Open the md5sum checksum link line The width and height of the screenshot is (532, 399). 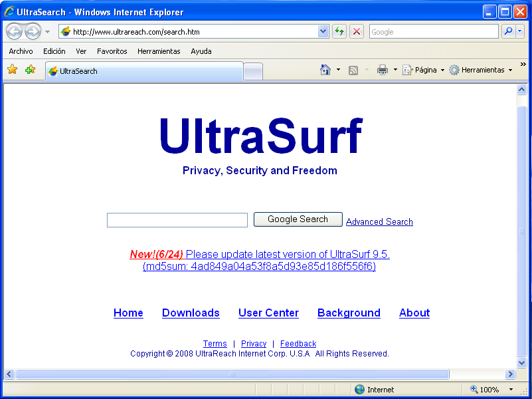coord(259,266)
